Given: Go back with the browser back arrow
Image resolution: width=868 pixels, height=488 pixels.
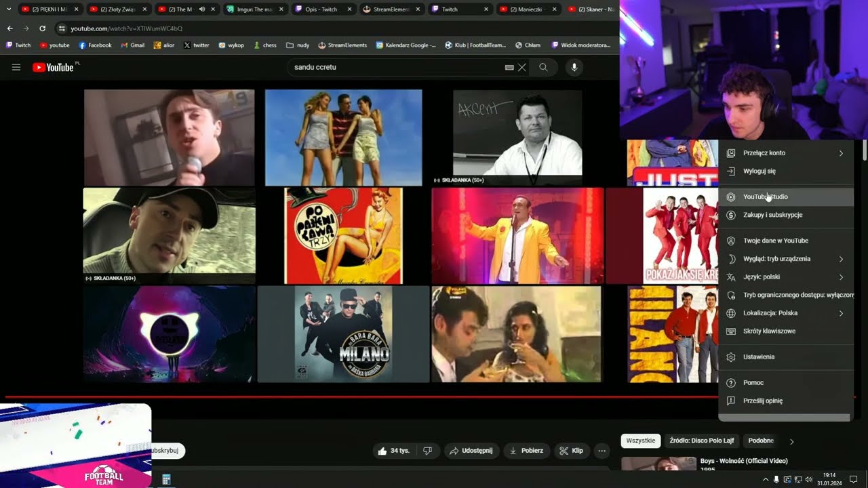Looking at the screenshot, I should 9,28.
